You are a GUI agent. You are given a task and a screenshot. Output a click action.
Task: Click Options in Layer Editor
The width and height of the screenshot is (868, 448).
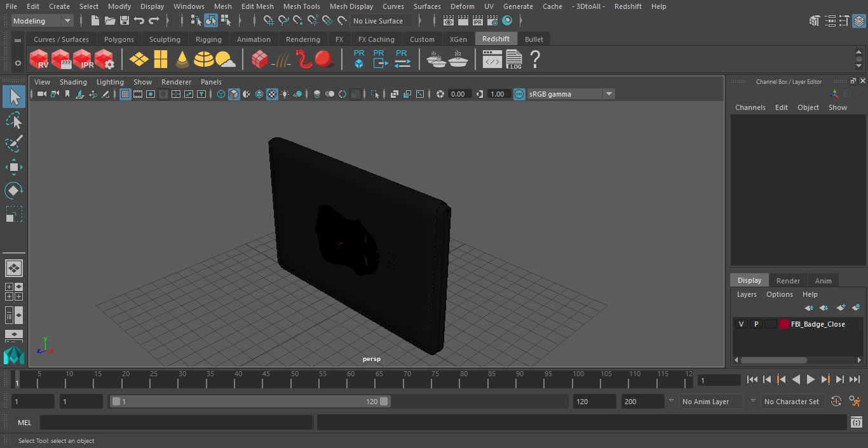pyautogui.click(x=779, y=295)
